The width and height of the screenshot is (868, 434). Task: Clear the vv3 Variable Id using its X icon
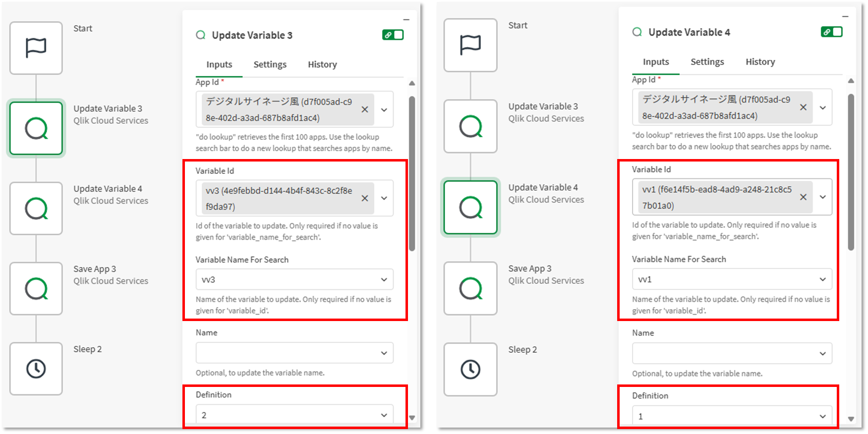point(365,198)
